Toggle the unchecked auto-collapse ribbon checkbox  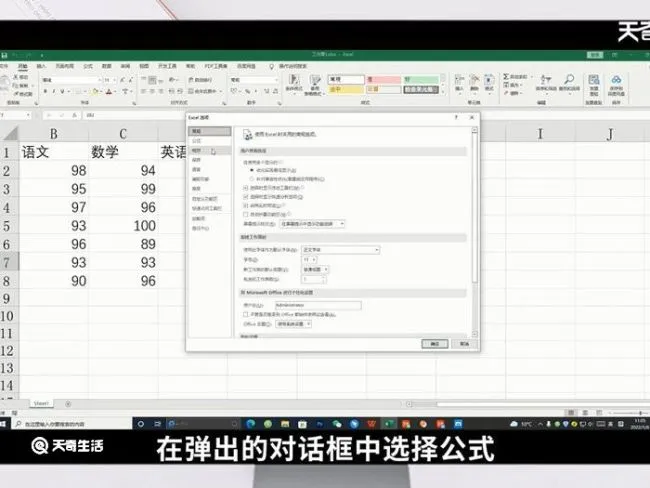(x=246, y=214)
